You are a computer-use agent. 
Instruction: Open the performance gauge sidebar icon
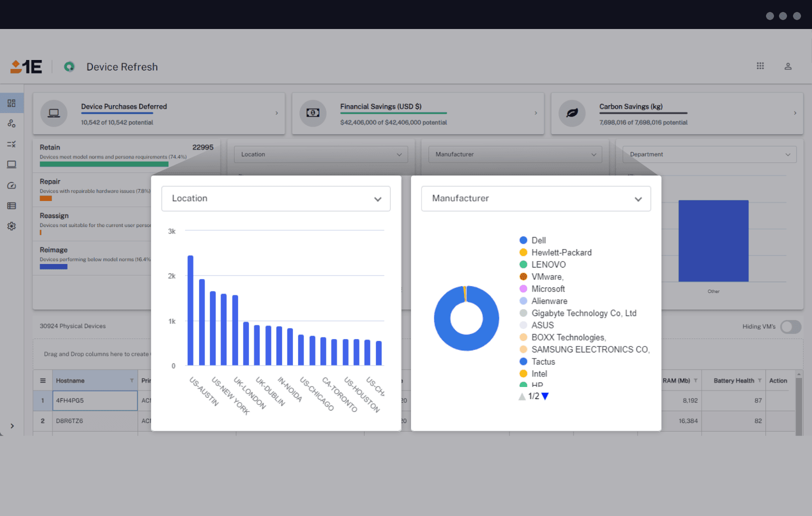coord(11,185)
